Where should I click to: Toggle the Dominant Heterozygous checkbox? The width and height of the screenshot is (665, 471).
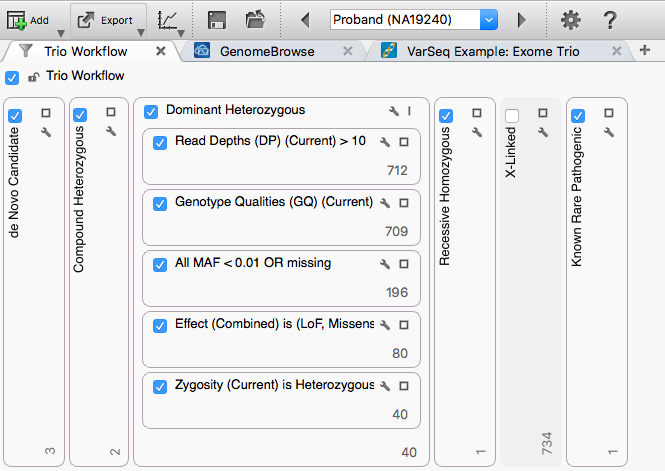point(151,112)
